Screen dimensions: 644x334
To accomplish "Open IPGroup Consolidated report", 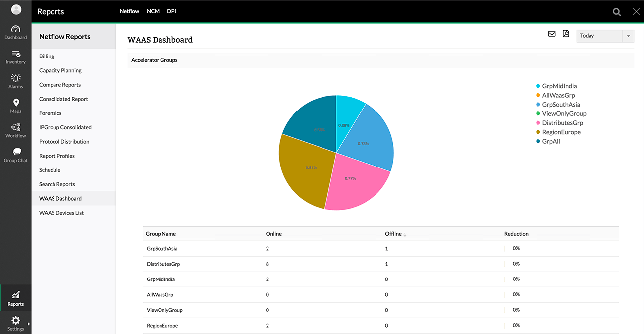I will [x=65, y=127].
